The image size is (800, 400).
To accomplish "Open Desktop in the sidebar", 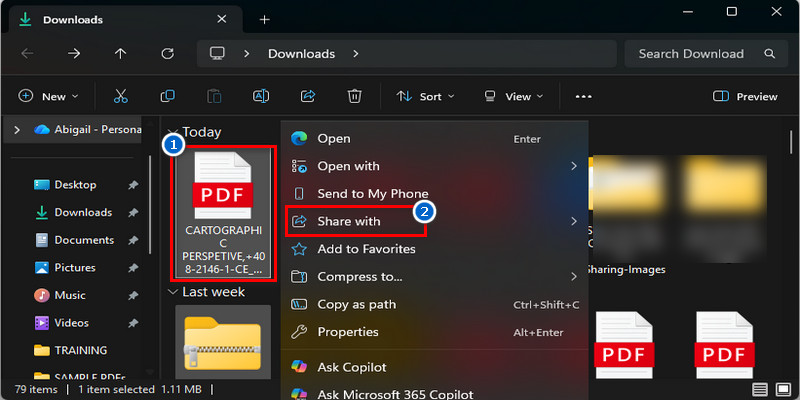I will pos(76,185).
